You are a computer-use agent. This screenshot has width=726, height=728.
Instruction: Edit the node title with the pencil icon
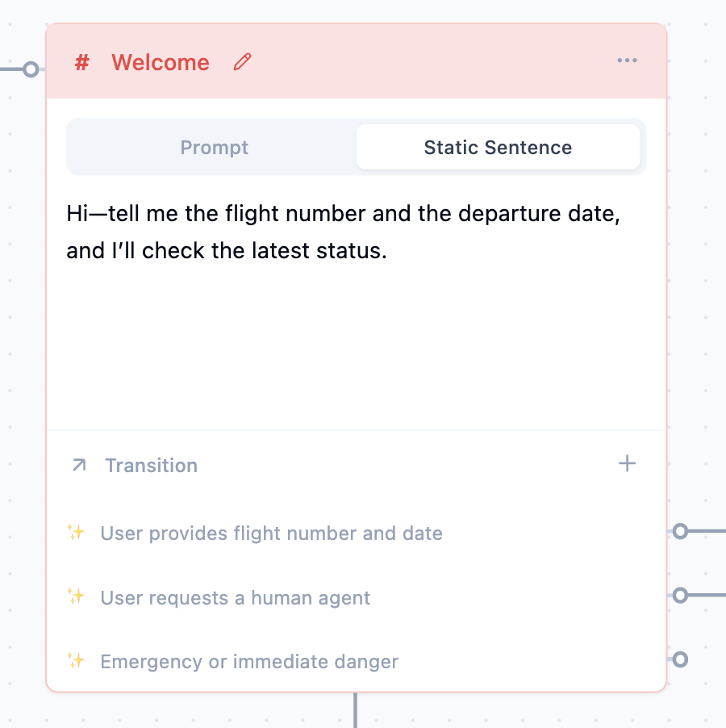click(x=241, y=62)
